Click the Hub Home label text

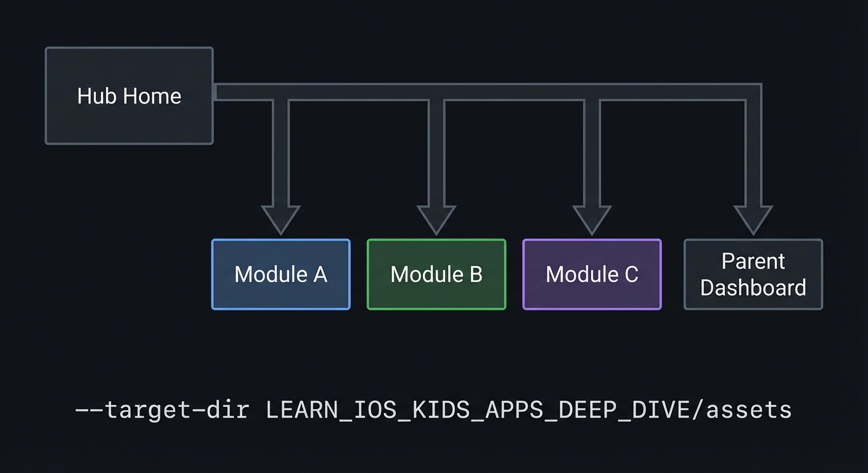(129, 95)
